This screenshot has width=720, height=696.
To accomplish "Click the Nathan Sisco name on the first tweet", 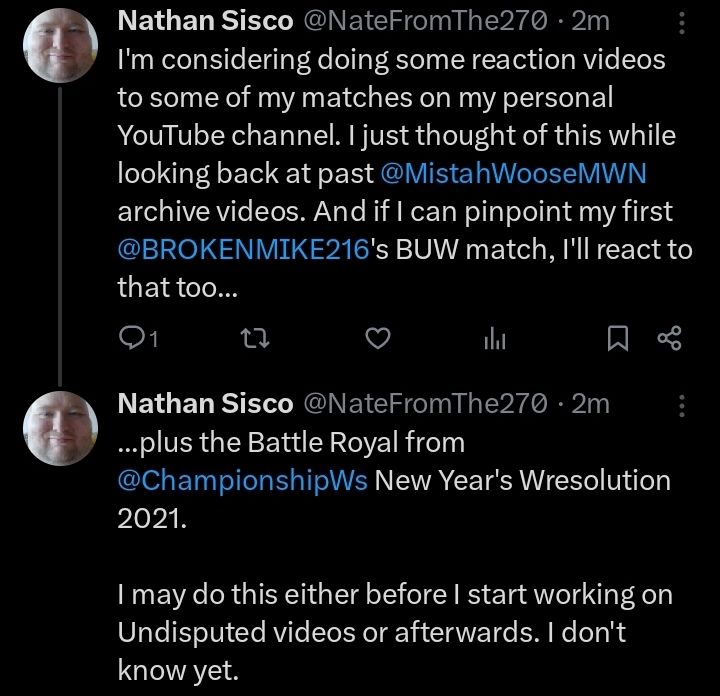I will (205, 22).
